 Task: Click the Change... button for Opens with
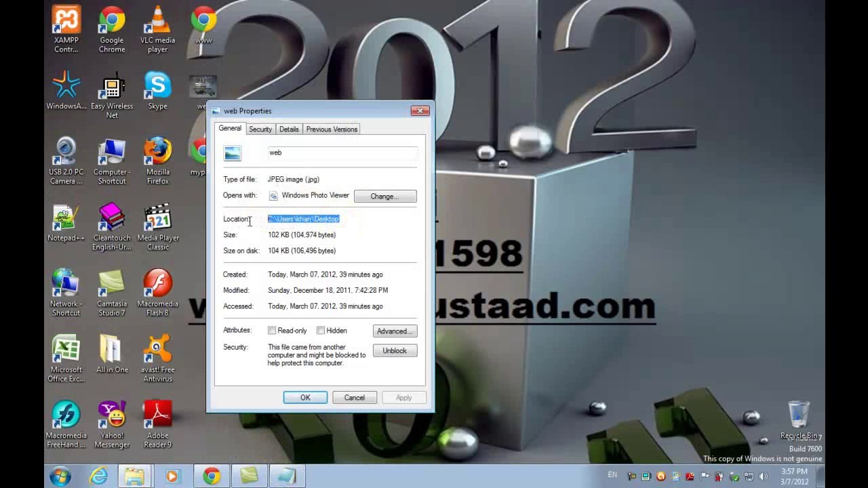pos(385,197)
